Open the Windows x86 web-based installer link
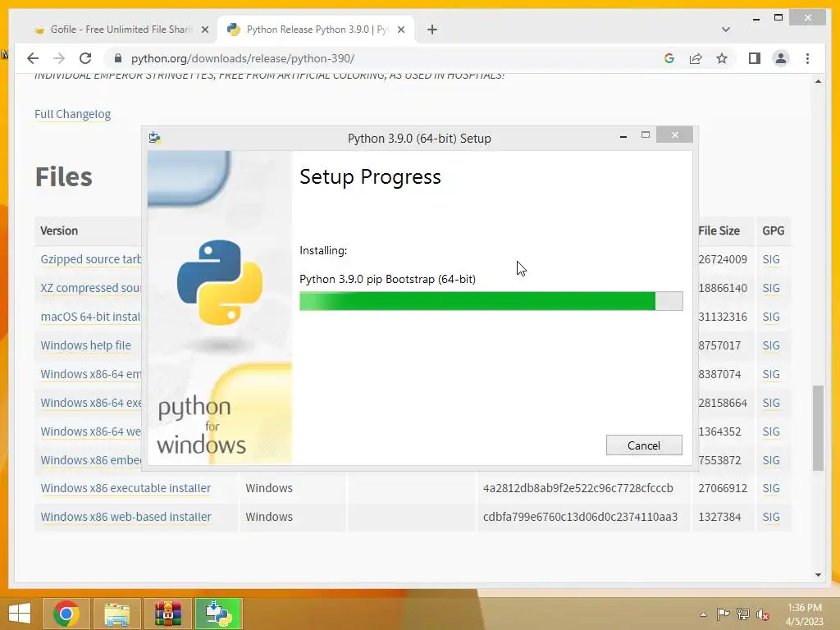This screenshot has width=840, height=630. point(126,517)
